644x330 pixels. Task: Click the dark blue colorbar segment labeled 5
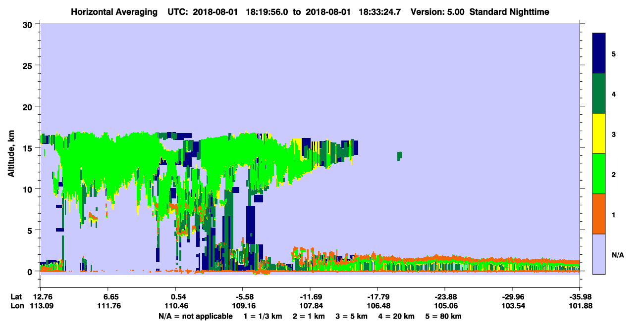pyautogui.click(x=599, y=53)
